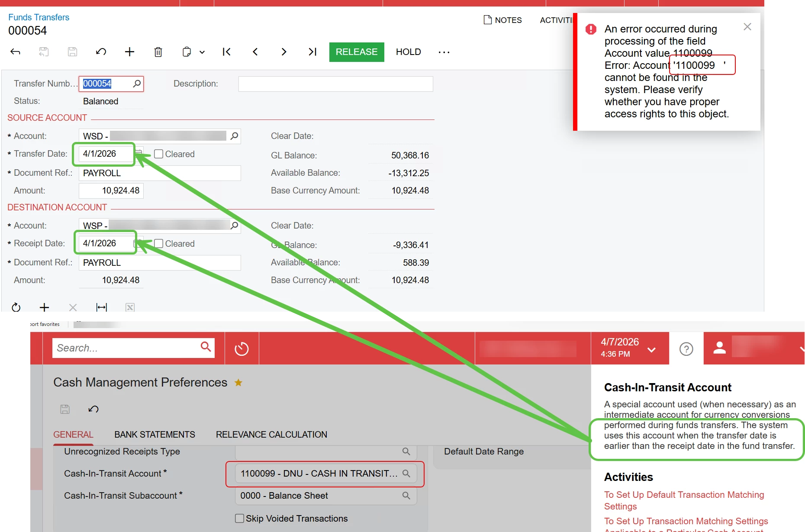
Task: Click the source Amount field
Action: (x=111, y=191)
